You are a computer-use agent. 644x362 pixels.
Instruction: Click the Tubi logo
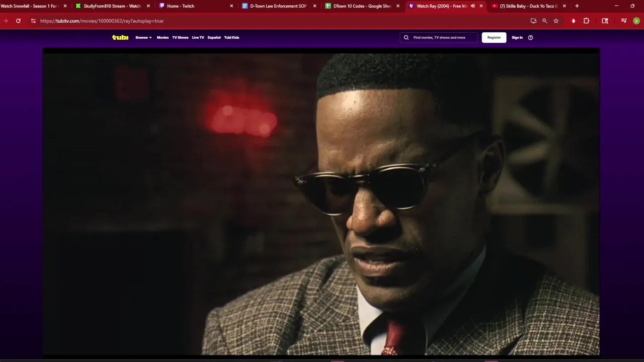[x=120, y=37]
